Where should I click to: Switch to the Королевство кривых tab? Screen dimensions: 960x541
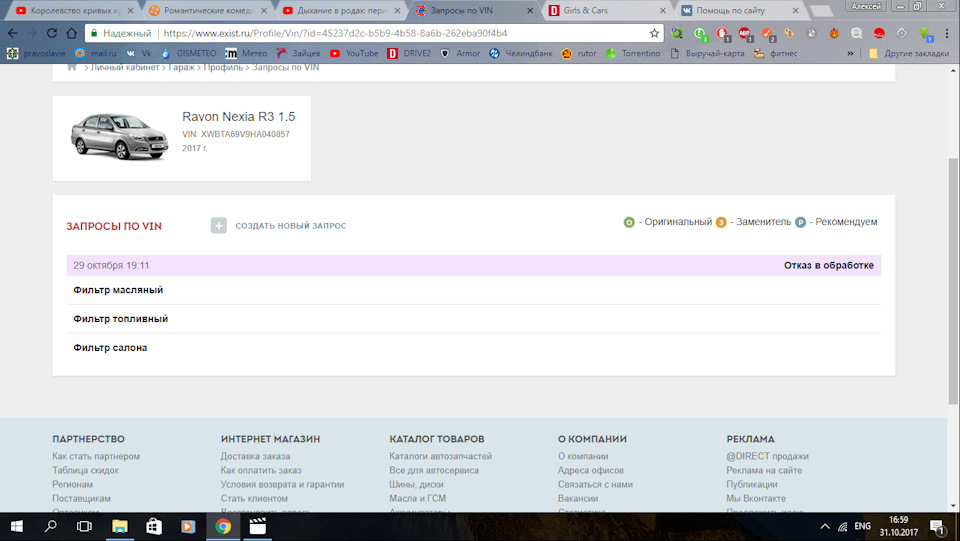pyautogui.click(x=75, y=10)
